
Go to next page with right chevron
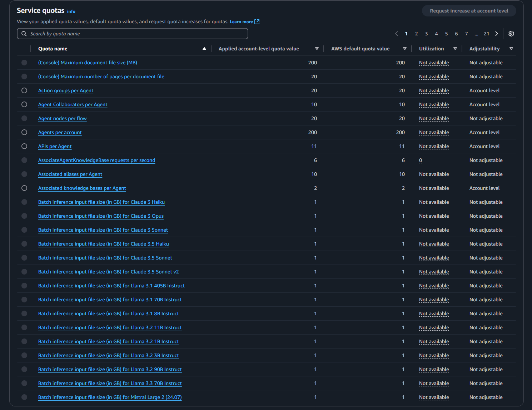[497, 34]
